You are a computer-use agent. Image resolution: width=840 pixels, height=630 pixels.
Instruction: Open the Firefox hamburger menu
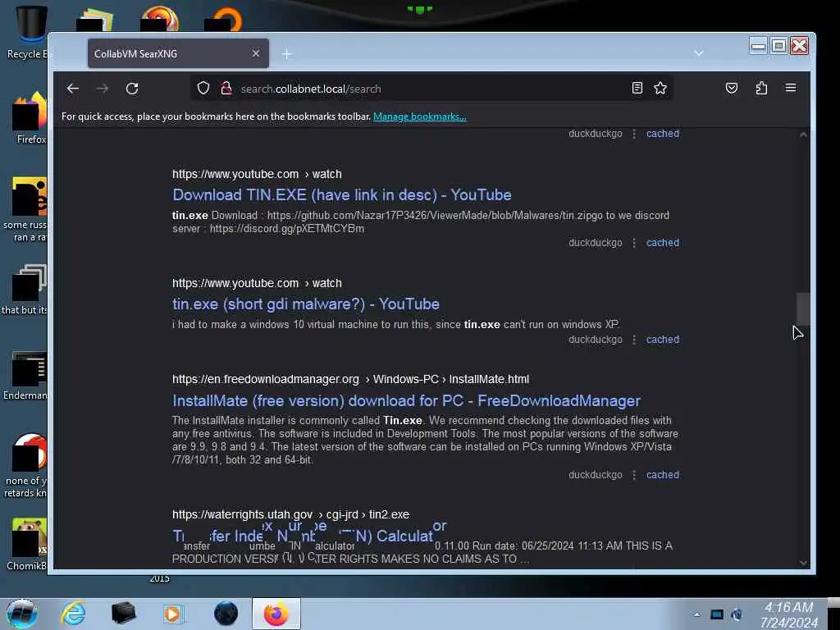791,88
